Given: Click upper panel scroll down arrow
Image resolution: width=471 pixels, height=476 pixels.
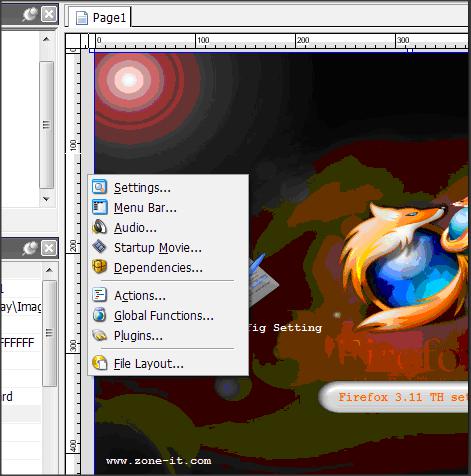Looking at the screenshot, I should click(x=46, y=199).
